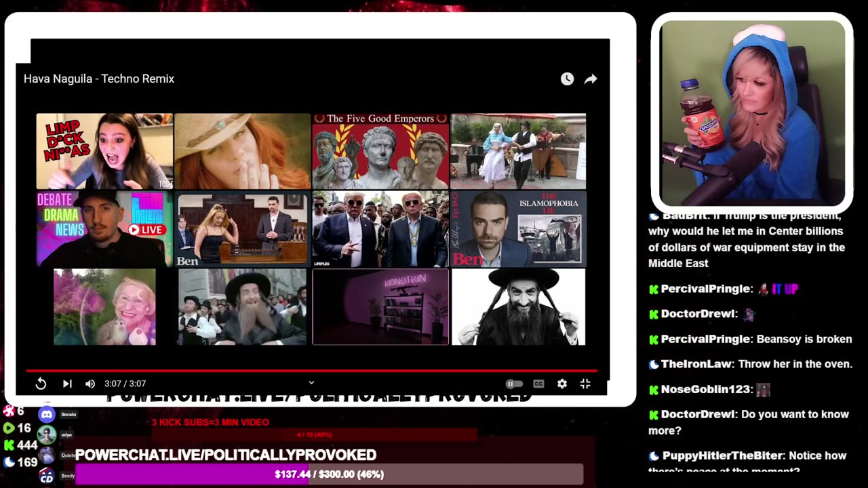
Task: Click the miyo user avatar
Action: 47,434
